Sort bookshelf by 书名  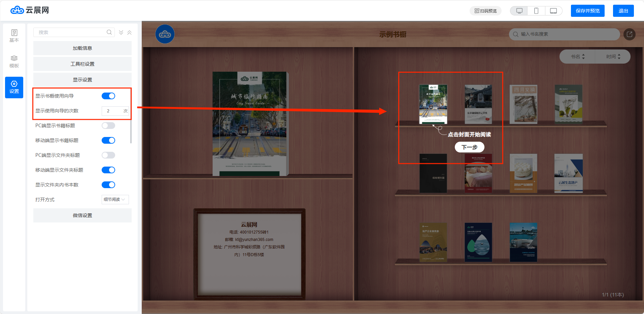(577, 57)
